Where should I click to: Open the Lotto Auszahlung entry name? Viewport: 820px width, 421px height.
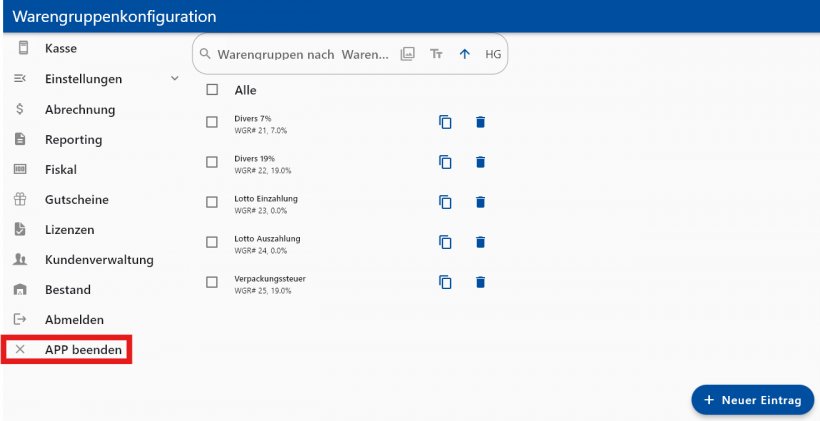(x=267, y=238)
